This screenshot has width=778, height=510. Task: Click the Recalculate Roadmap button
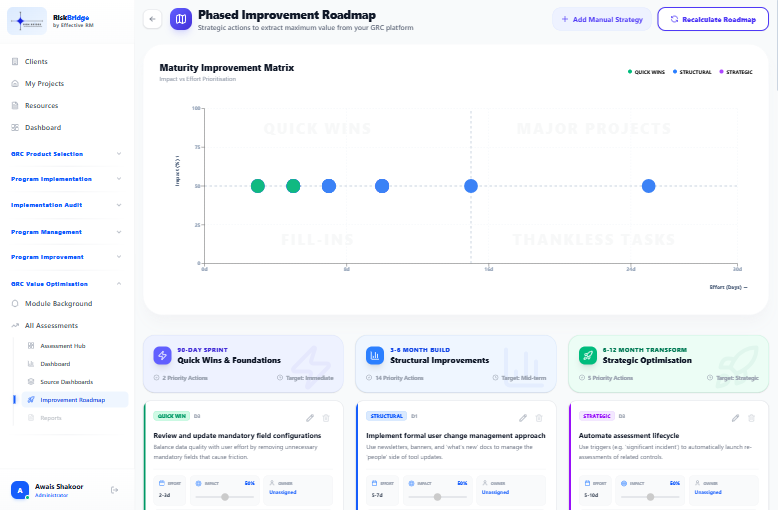point(713,19)
